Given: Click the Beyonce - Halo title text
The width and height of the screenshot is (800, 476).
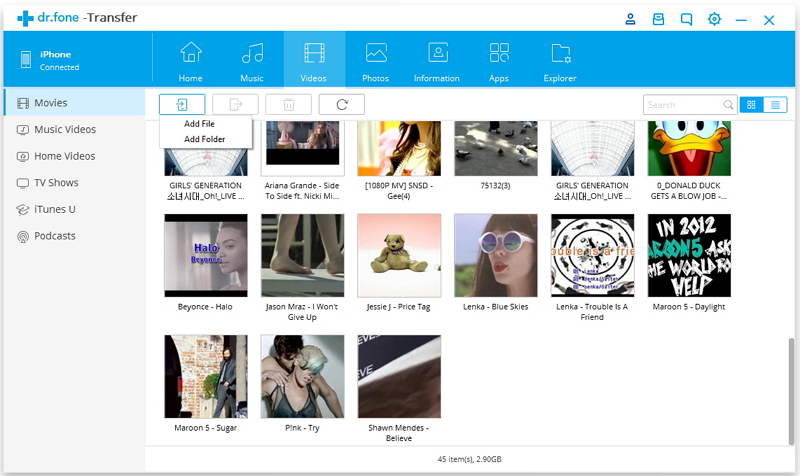Looking at the screenshot, I should click(x=205, y=307).
